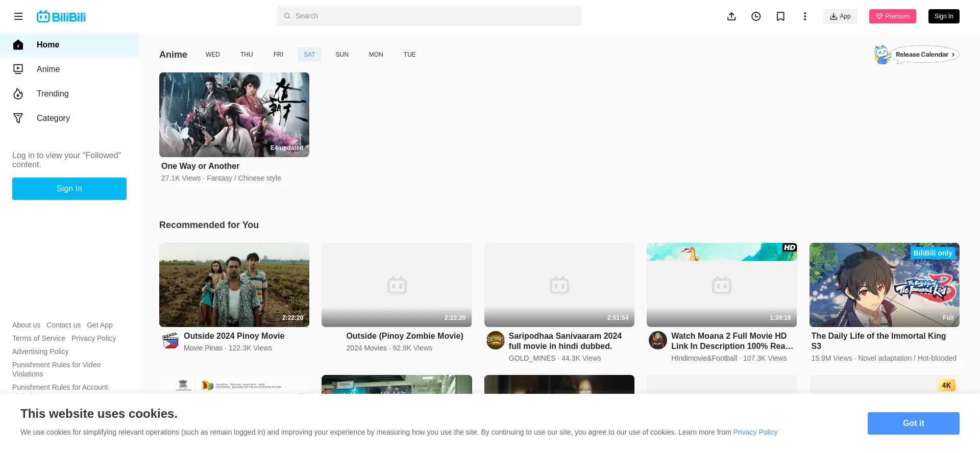The height and width of the screenshot is (453, 980).
Task: Open the Get App footer link
Action: [100, 325]
